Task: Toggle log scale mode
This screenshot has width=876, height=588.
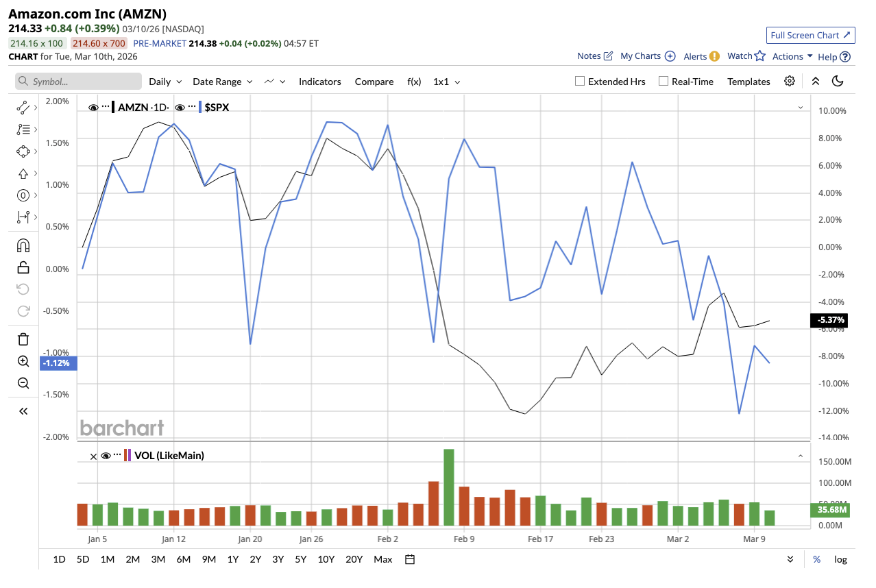Action: click(840, 559)
